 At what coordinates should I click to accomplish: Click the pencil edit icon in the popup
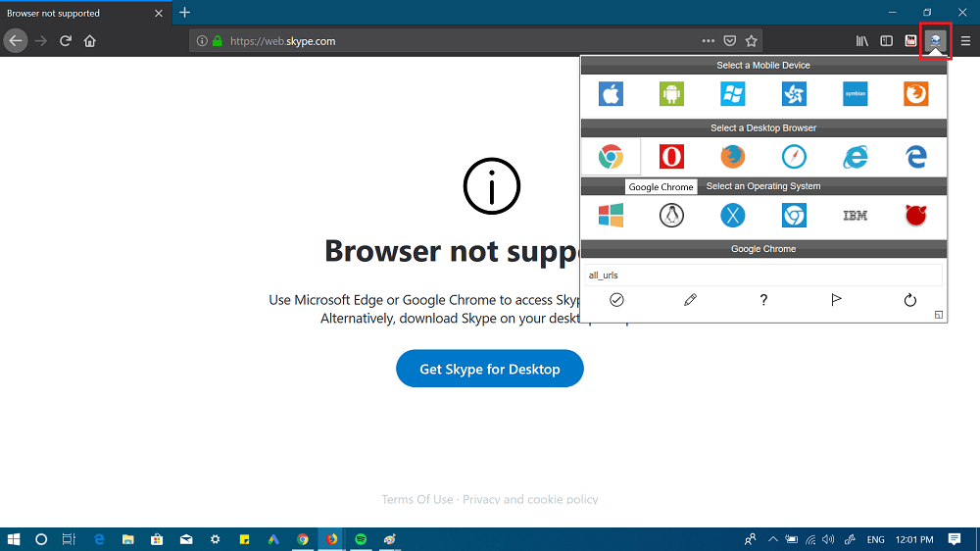pos(690,300)
